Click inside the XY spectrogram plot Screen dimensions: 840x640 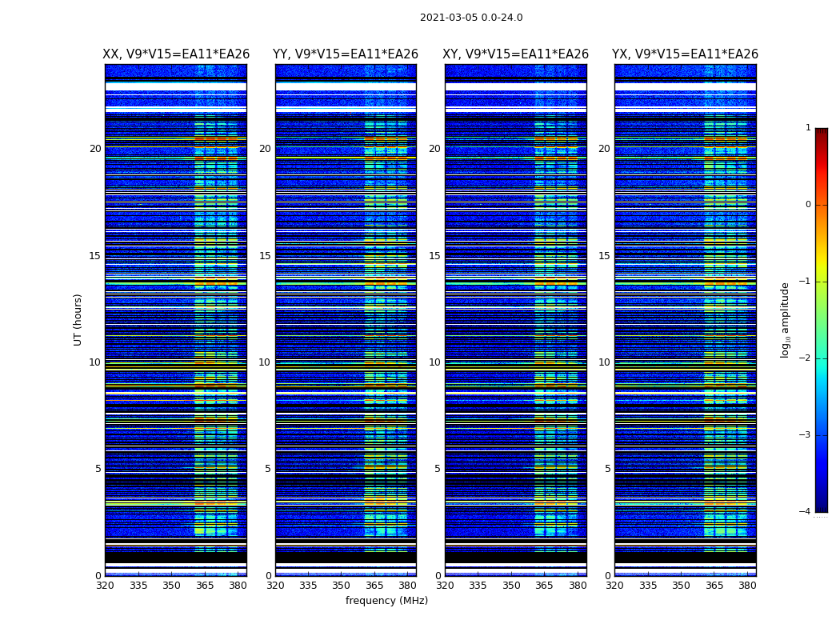tap(516, 320)
